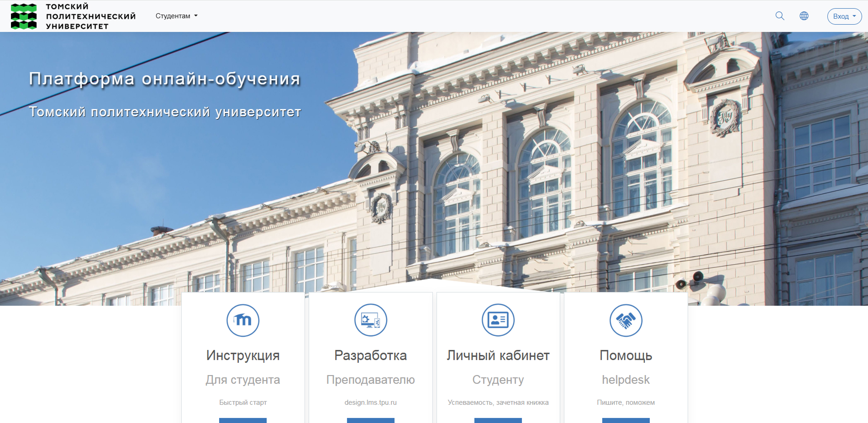Open the Помощь card heading
The width and height of the screenshot is (868, 423).
626,355
